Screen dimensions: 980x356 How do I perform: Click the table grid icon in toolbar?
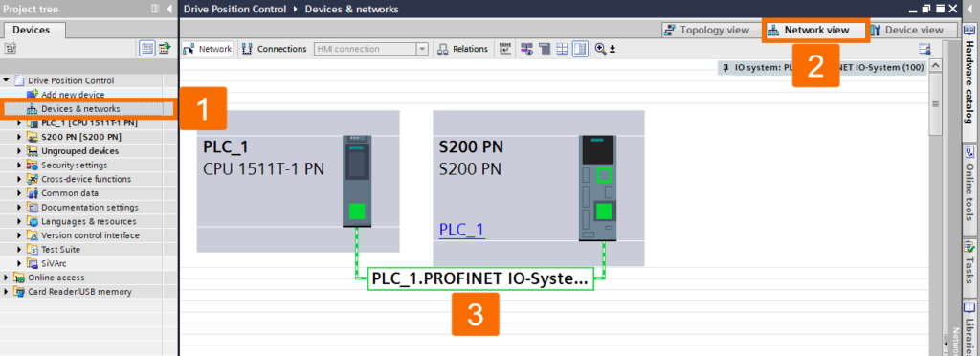(x=563, y=49)
